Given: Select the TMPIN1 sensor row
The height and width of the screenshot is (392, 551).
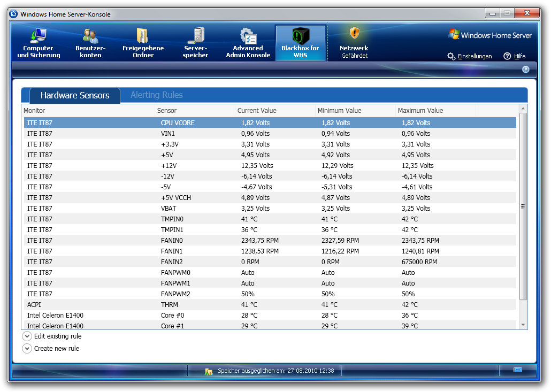Looking at the screenshot, I should pos(270,230).
